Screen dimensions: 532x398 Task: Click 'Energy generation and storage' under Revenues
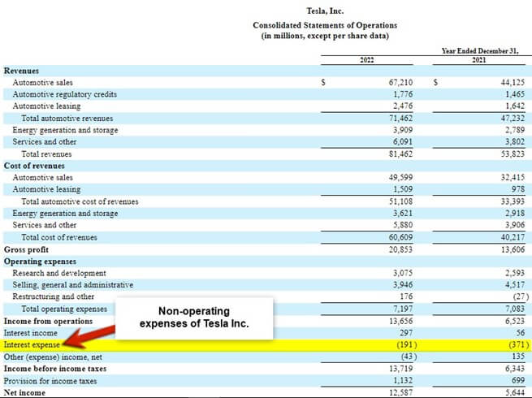(x=66, y=130)
